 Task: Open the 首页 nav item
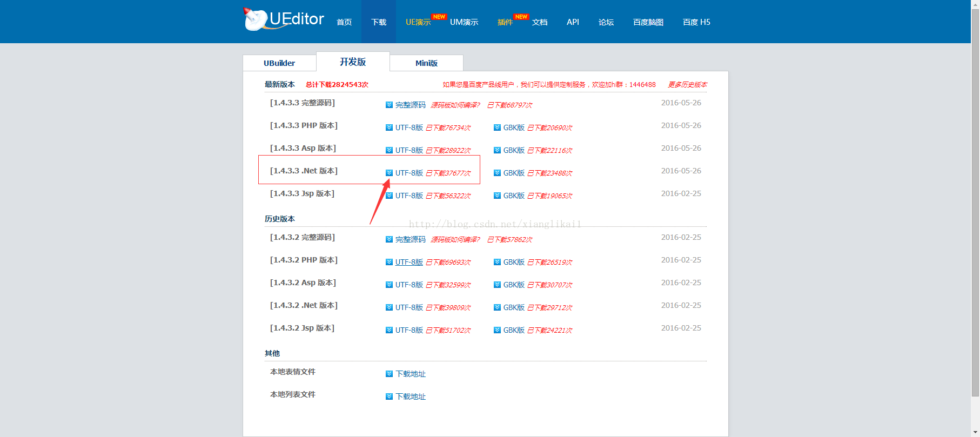(x=344, y=22)
